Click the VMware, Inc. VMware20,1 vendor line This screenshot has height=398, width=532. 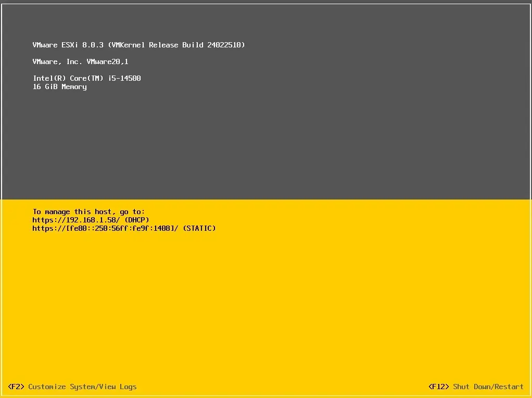[80, 61]
